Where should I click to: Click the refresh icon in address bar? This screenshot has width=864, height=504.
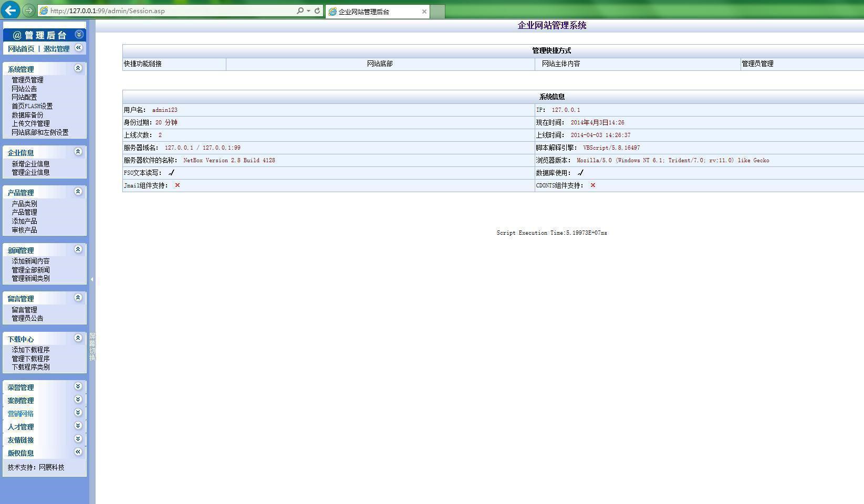point(317,10)
